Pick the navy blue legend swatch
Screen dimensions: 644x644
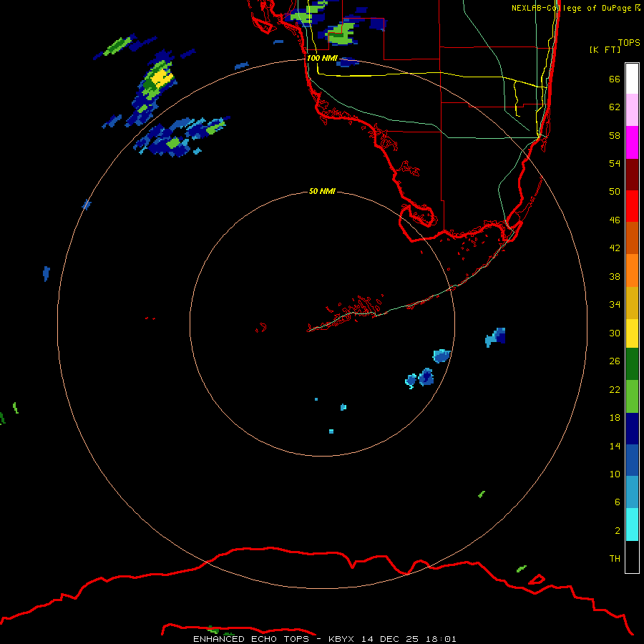coord(632,429)
